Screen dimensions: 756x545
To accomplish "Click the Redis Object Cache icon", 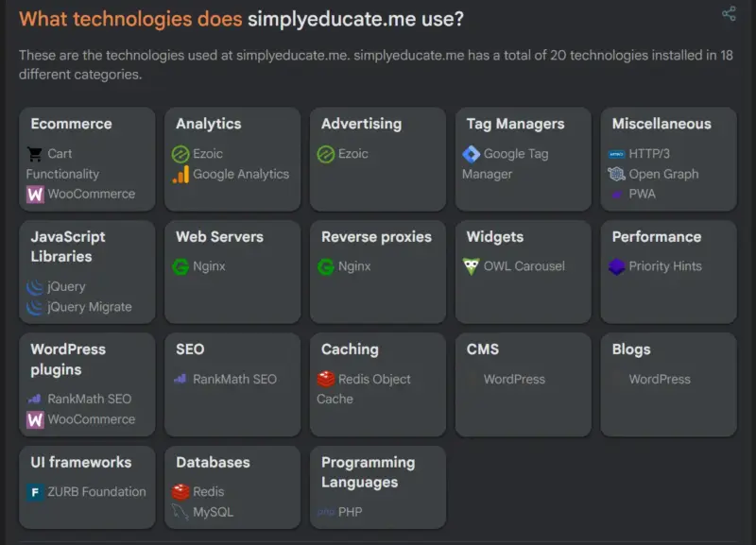I will [x=326, y=380].
